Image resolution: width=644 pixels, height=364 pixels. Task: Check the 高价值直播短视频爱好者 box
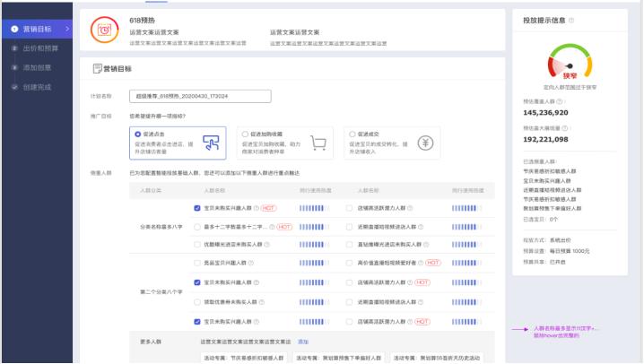click(x=349, y=263)
